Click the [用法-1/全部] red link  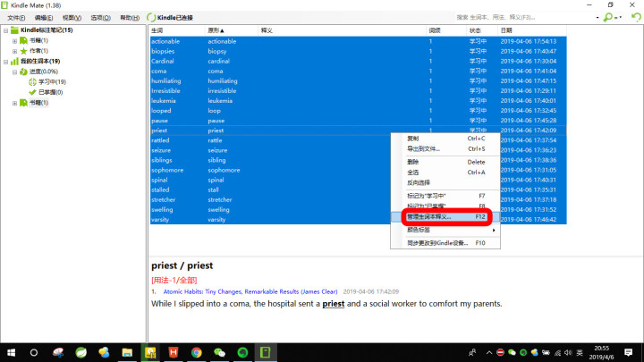pos(174,281)
